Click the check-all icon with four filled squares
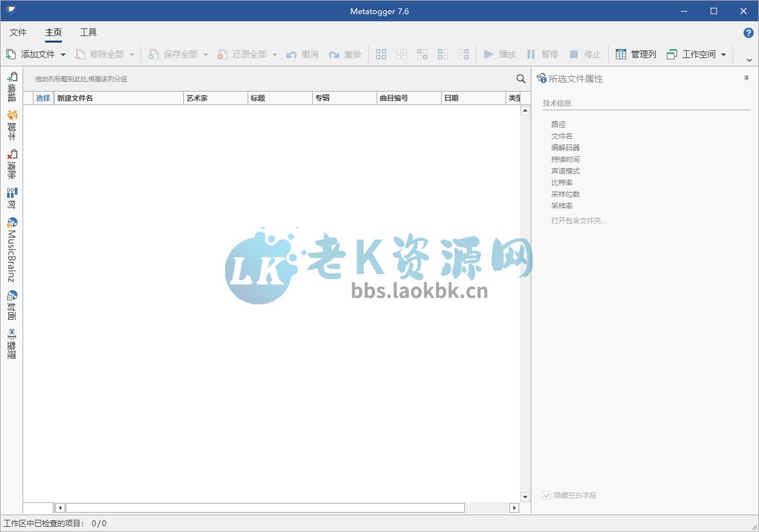759x532 pixels. pyautogui.click(x=381, y=54)
